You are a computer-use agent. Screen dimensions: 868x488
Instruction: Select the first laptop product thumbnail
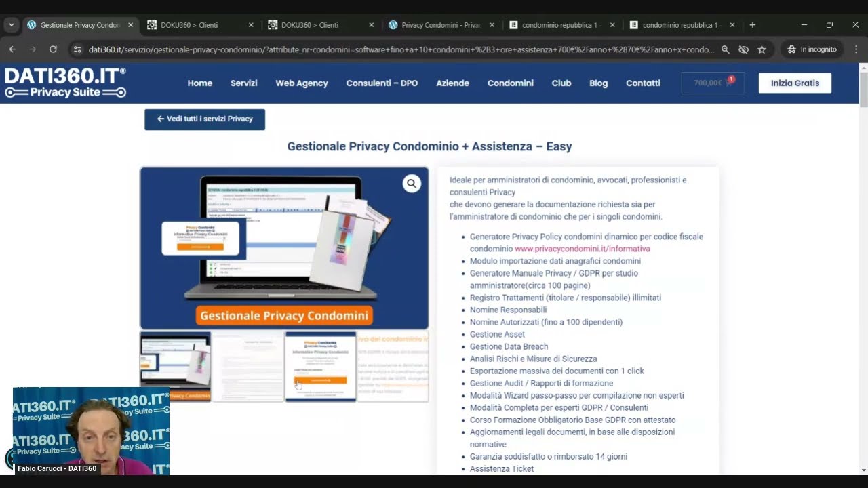click(176, 367)
